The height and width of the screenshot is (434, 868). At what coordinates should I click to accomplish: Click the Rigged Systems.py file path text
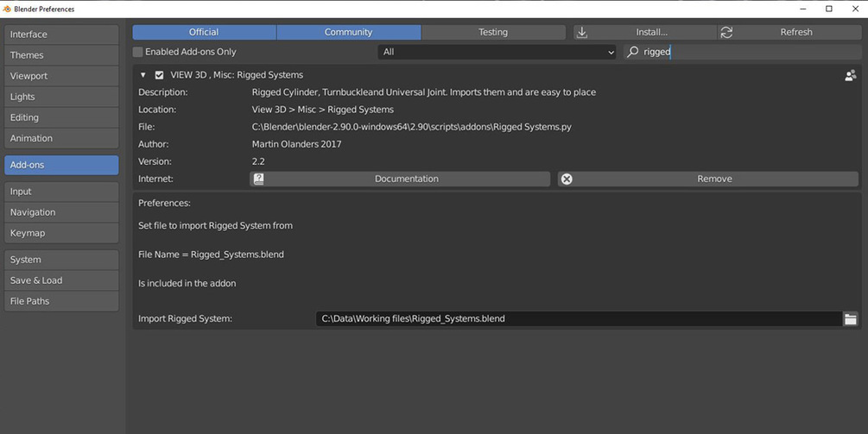(x=411, y=127)
